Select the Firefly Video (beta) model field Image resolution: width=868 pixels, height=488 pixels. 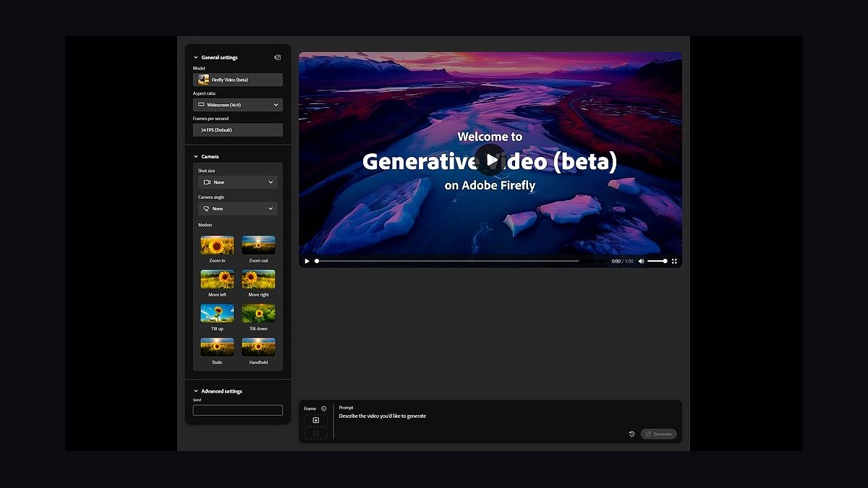[238, 80]
